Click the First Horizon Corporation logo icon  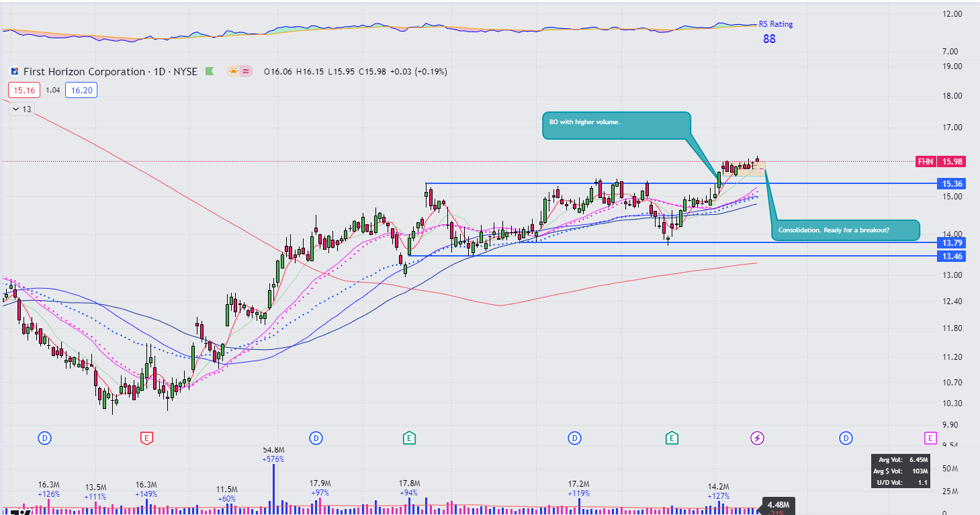[x=14, y=71]
